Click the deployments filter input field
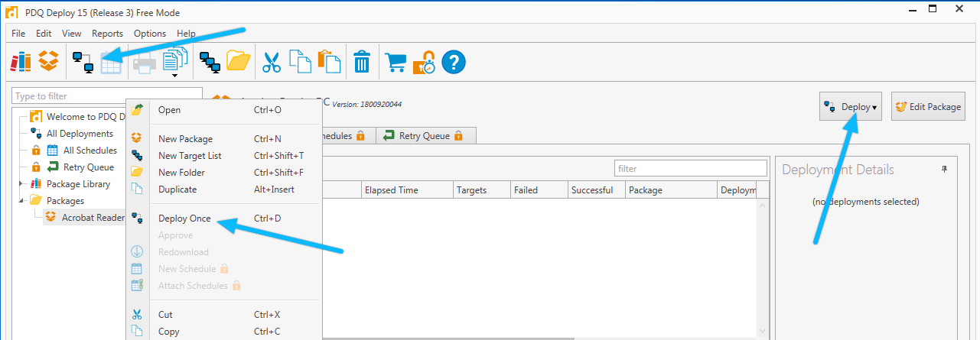 pyautogui.click(x=690, y=168)
